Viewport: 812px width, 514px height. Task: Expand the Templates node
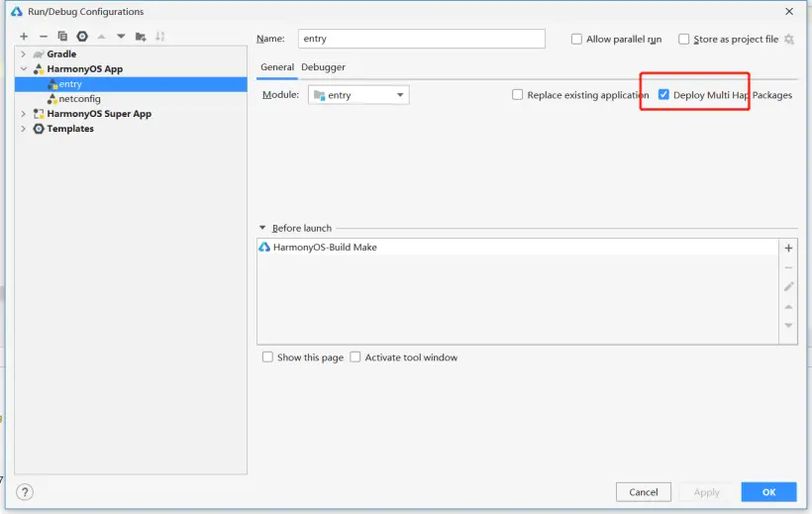point(24,128)
